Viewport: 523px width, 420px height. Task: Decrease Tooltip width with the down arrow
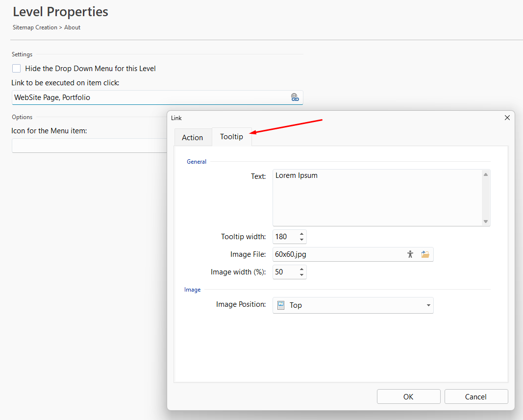(x=301, y=240)
